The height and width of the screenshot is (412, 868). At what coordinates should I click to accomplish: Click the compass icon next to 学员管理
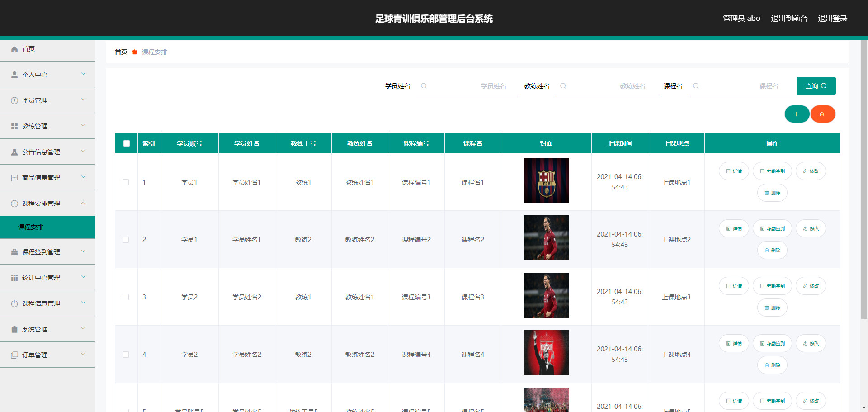14,100
